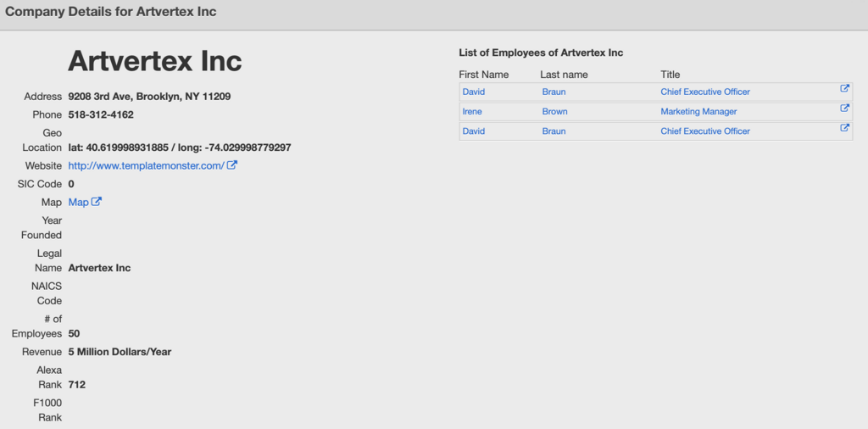868x429 pixels.
Task: Click external icon beside the templatemonster URL
Action: coord(232,165)
